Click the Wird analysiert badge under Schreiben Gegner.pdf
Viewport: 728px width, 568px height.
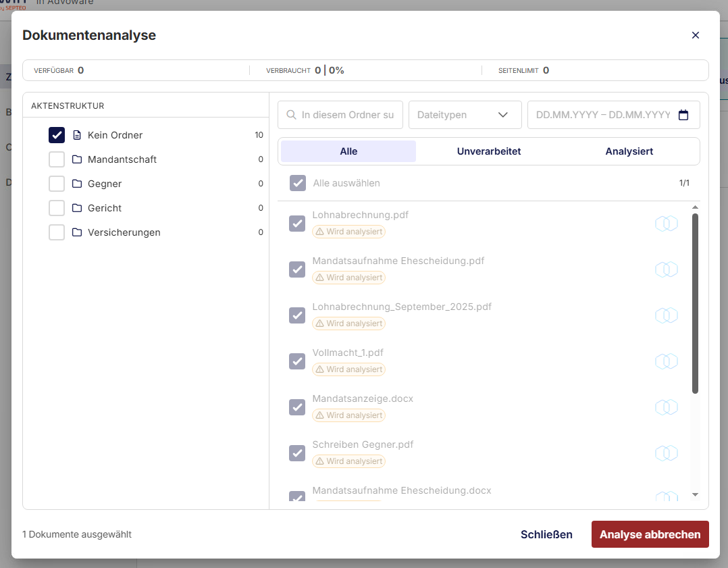point(348,461)
